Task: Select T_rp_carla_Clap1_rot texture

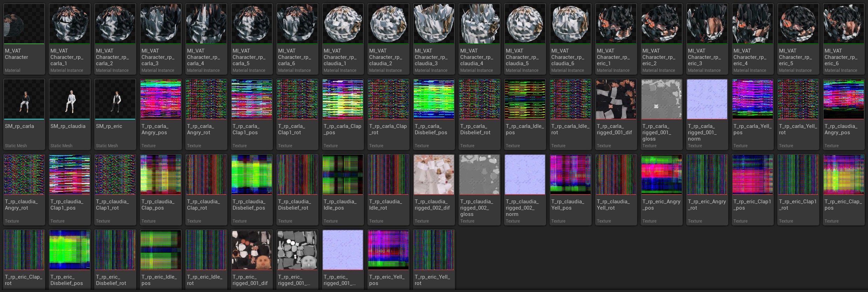Action: (297, 114)
